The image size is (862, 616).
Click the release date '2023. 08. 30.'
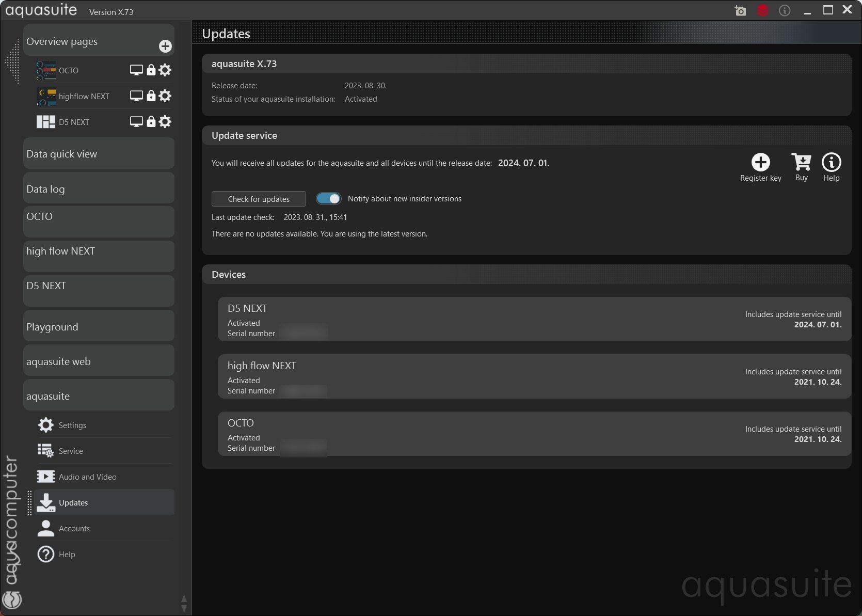365,86
